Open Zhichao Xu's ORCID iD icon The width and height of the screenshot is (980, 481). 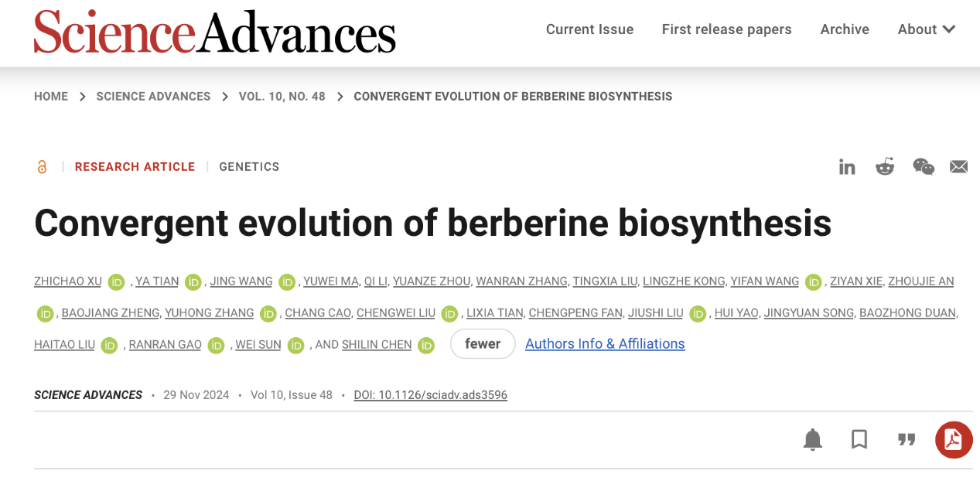tap(116, 282)
